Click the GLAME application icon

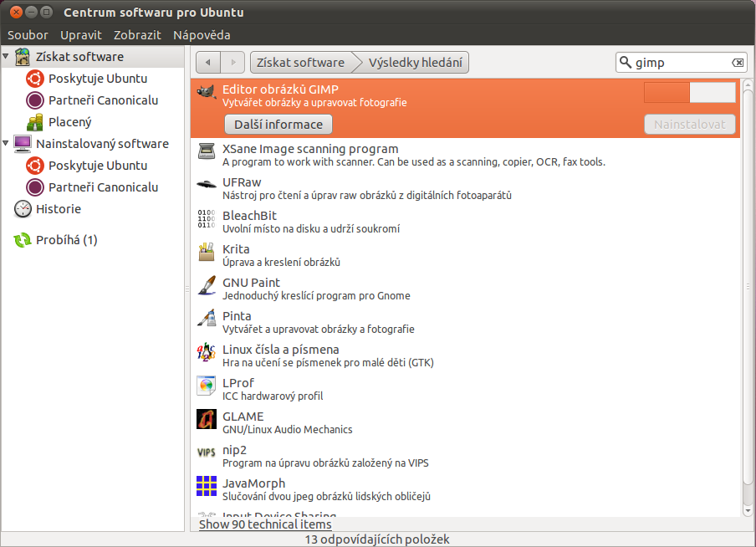(x=207, y=419)
